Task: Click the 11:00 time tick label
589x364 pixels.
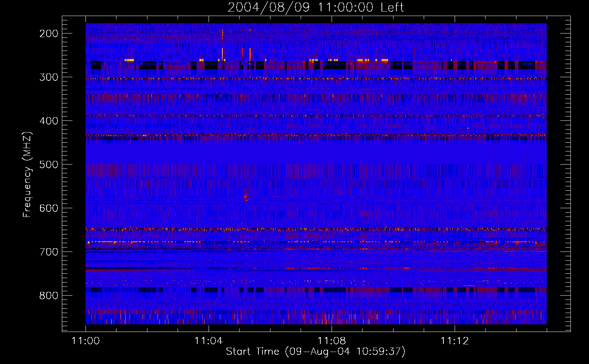Action: click(86, 341)
